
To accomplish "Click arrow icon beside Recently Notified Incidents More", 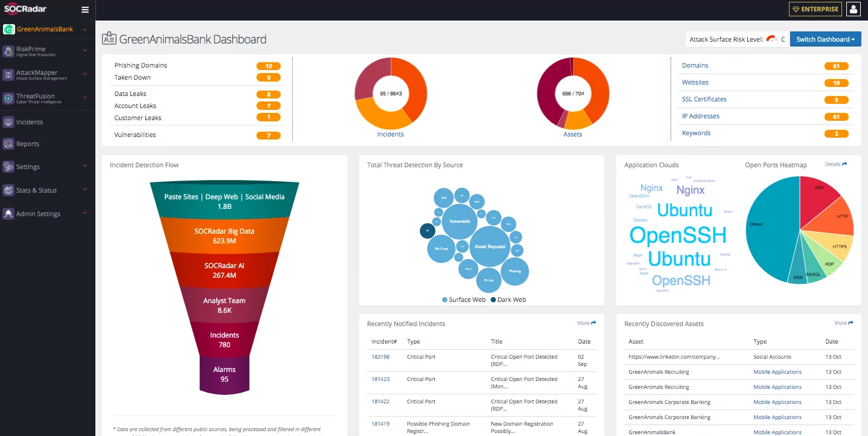I will point(593,323).
